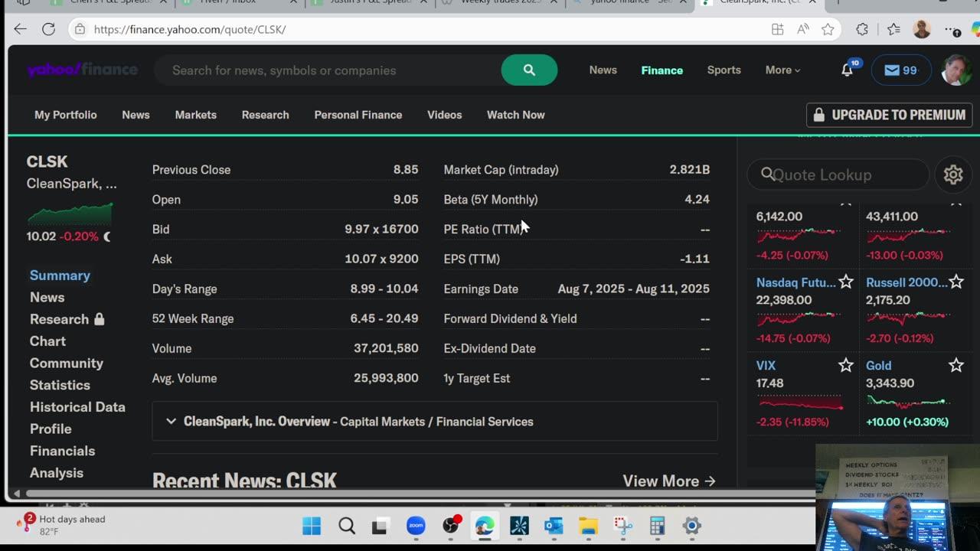Open Outlook from the taskbar
The width and height of the screenshot is (980, 551).
point(554,526)
